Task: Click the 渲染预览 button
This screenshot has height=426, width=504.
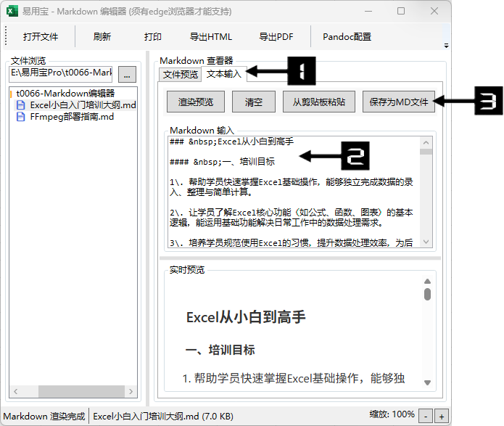Action: [196, 102]
